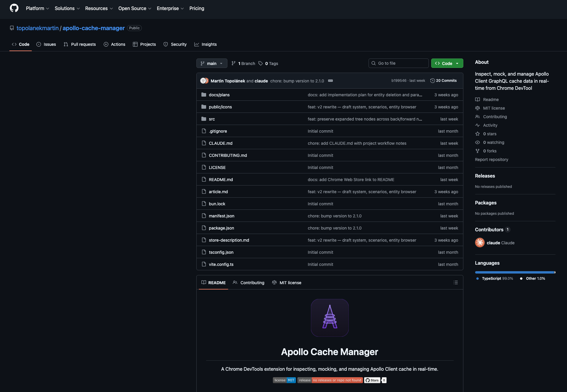Click the GitHub Octocat logo

tap(14, 8)
